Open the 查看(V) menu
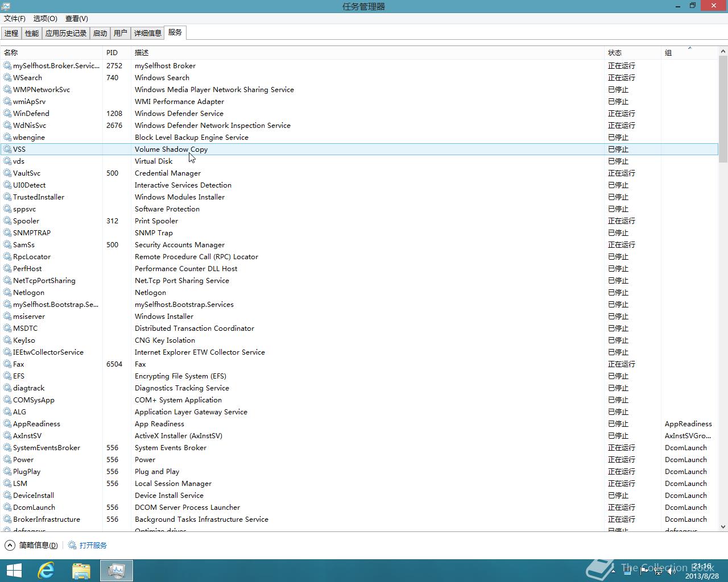This screenshot has height=582, width=728. [77, 19]
